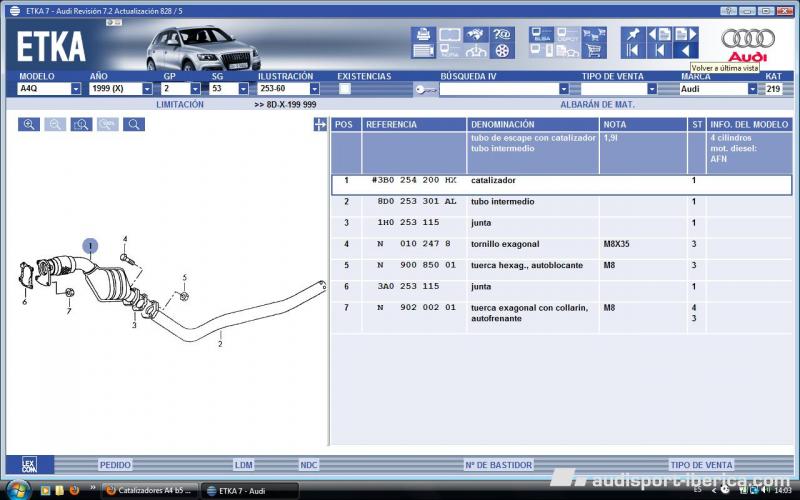Select the catalizador row
The image size is (800, 500).
click(562, 185)
